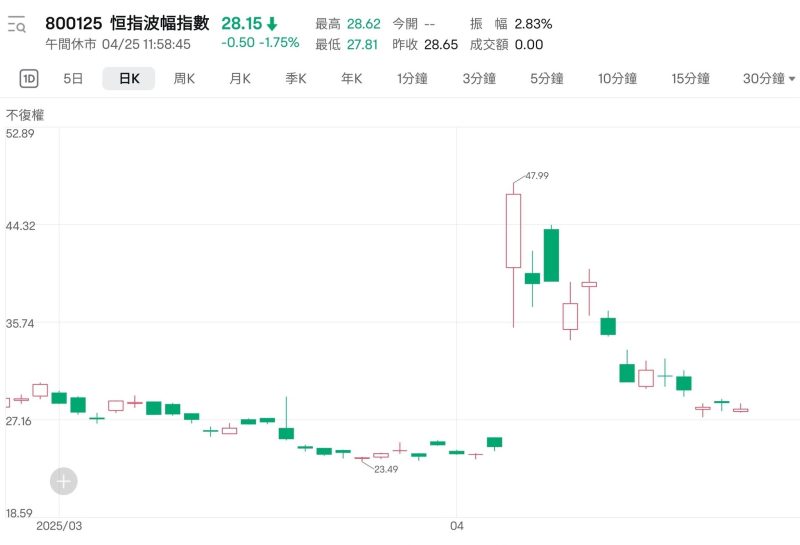Click the gray plus circle button
Image resolution: width=800 pixels, height=545 pixels.
tap(64, 481)
